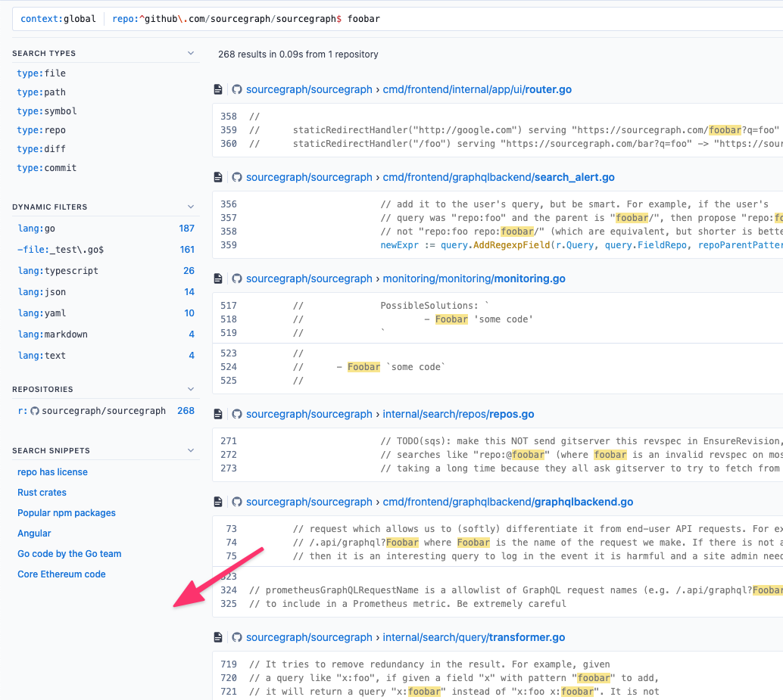783x700 pixels.
Task: Click file icon beside graphqlbackend.go result
Action: pyautogui.click(x=218, y=502)
